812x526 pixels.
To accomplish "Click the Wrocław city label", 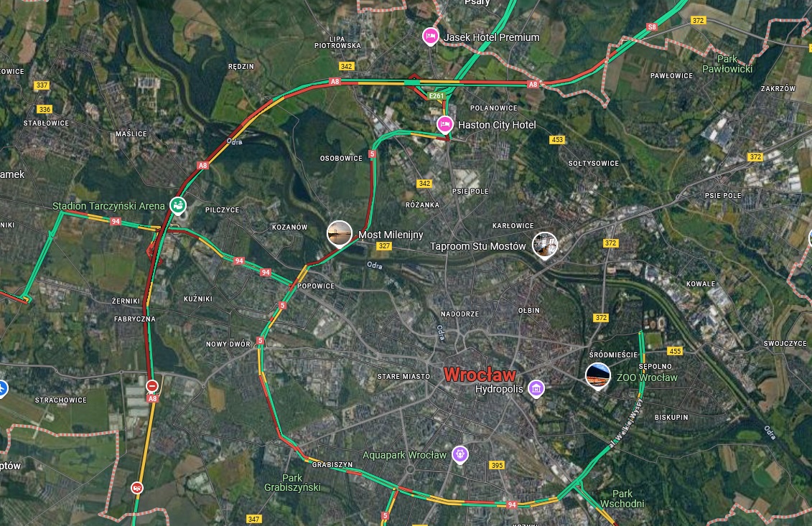I will tap(480, 375).
